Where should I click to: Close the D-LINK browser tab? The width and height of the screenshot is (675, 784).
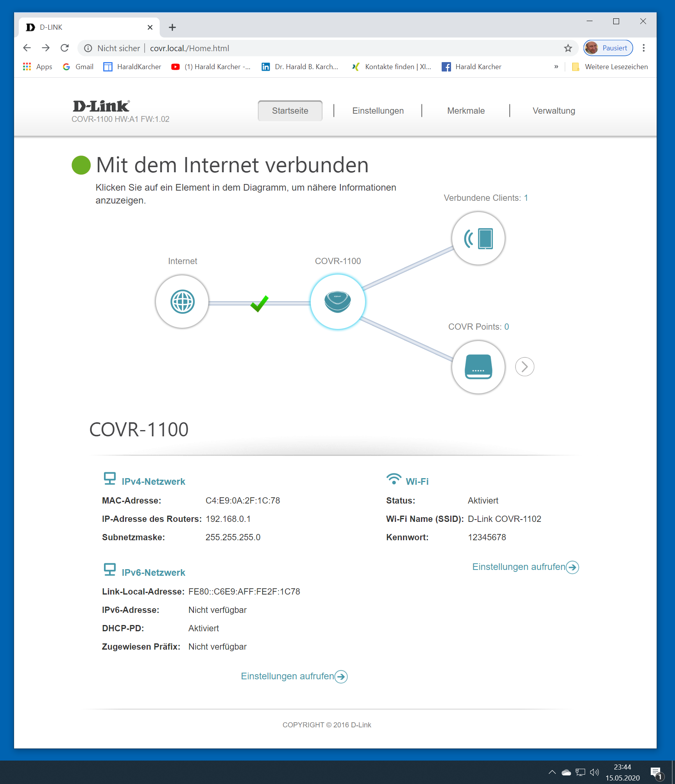click(150, 27)
